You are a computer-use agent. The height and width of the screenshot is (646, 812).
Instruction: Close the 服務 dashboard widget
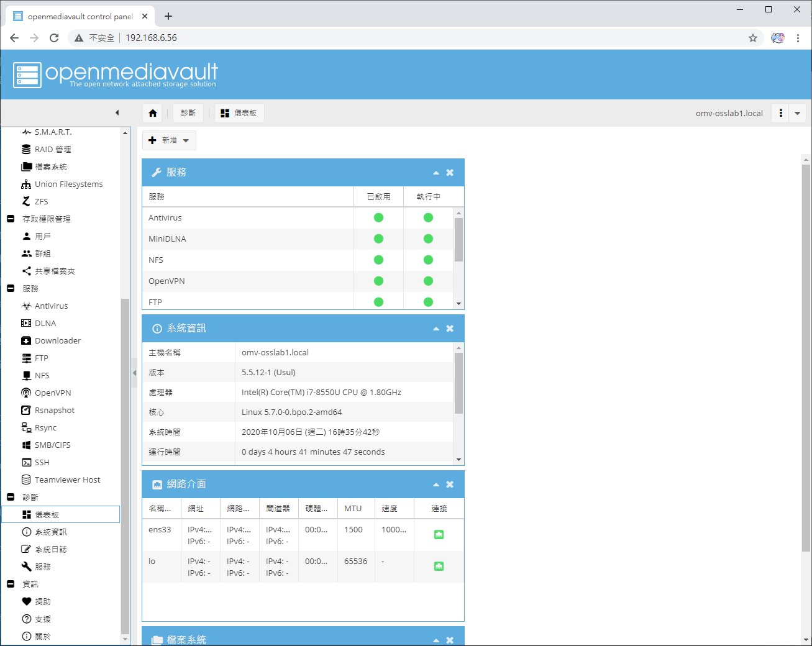450,173
